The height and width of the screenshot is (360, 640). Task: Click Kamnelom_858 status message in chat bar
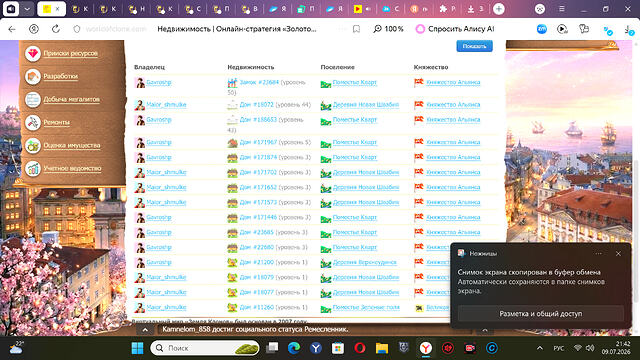[x=255, y=329]
